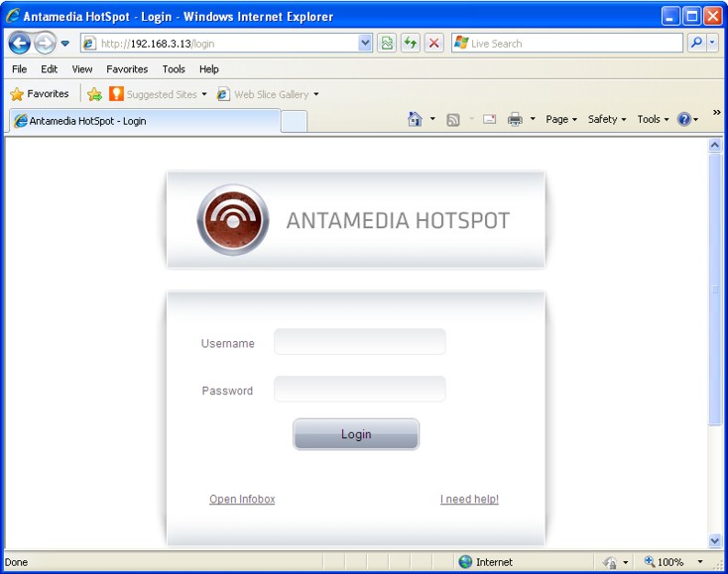Click Protected Mode security icon in status bar
728x574 pixels.
[610, 562]
